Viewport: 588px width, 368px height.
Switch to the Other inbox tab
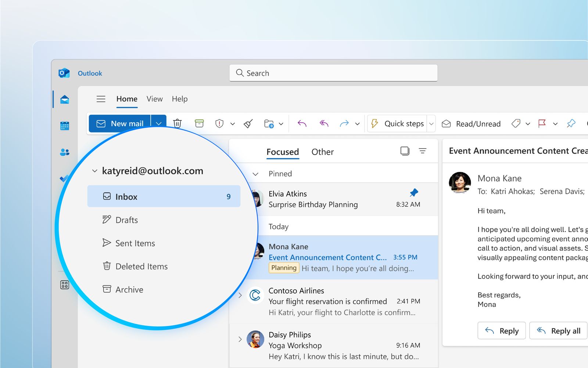[322, 152]
